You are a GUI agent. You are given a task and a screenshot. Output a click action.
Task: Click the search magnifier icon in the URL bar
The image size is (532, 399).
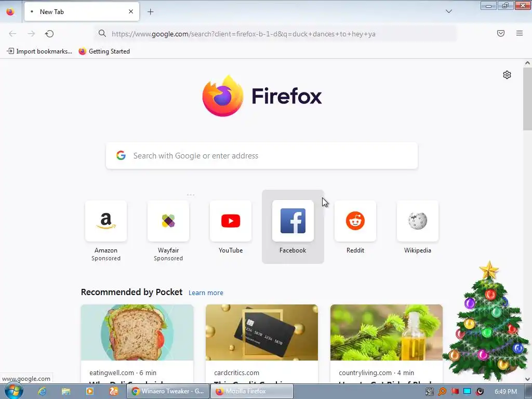[x=102, y=33]
